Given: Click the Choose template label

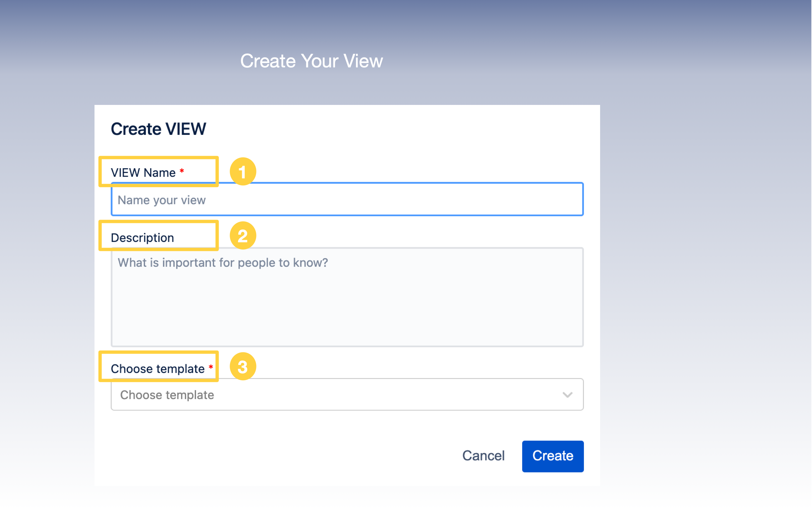Looking at the screenshot, I should point(157,369).
